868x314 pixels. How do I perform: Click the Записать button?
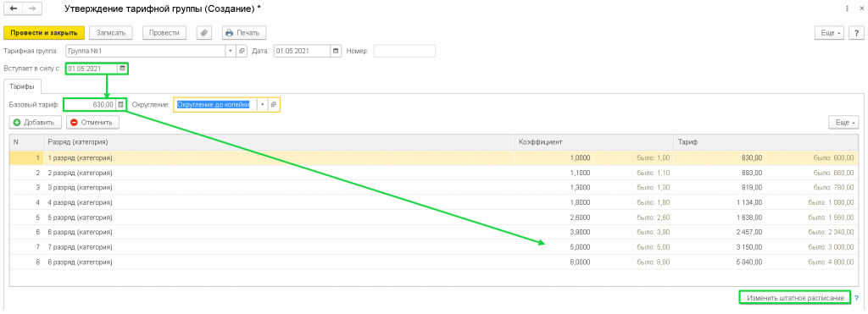tap(111, 33)
